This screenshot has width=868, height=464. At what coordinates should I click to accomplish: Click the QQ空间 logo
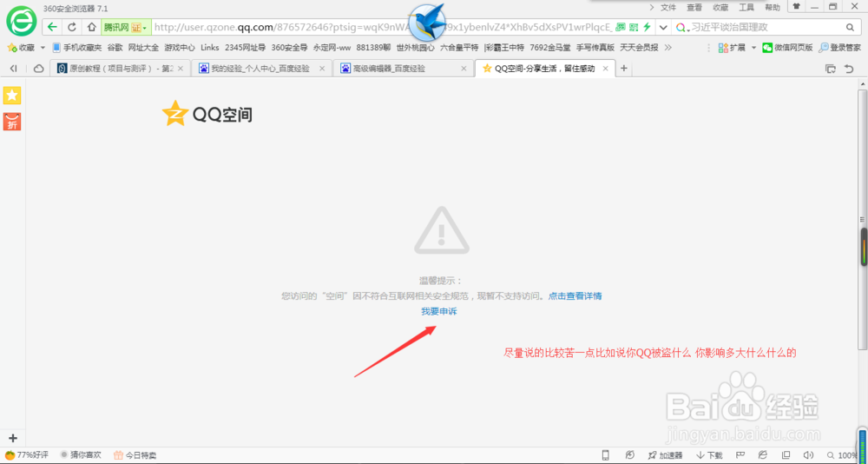pyautogui.click(x=207, y=114)
